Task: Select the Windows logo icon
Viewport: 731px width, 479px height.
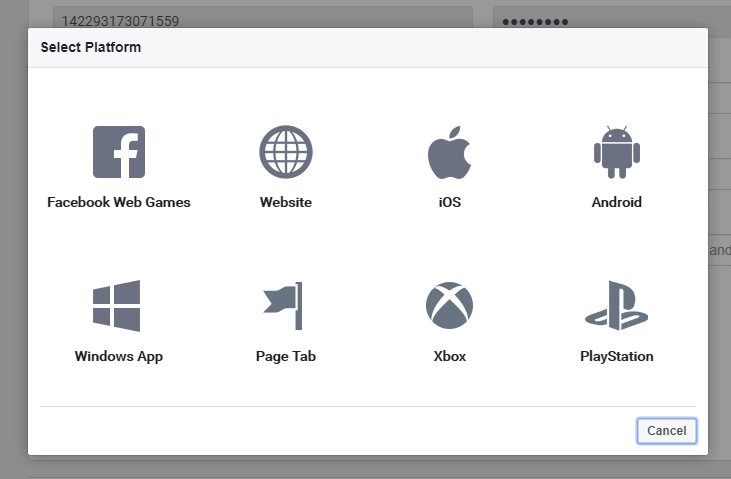Action: (117, 306)
